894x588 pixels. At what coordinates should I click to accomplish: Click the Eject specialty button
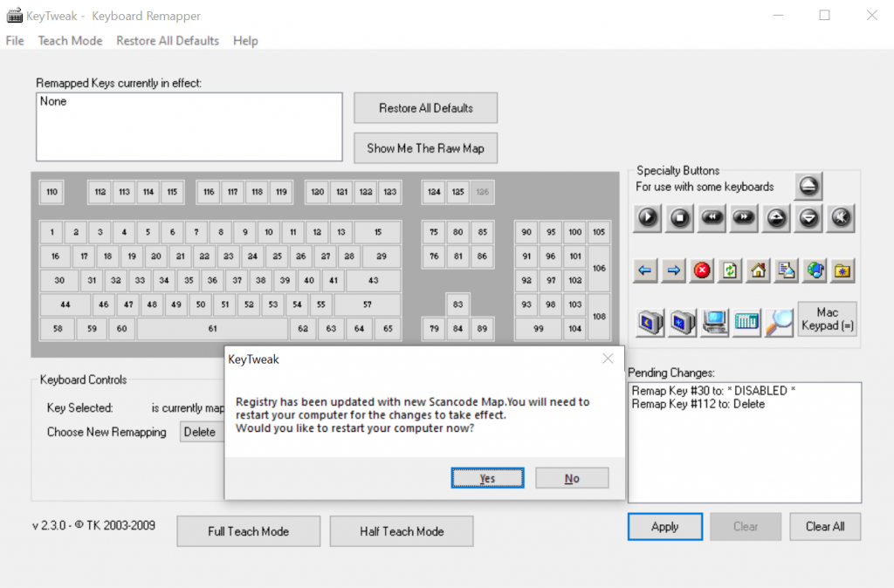click(808, 185)
